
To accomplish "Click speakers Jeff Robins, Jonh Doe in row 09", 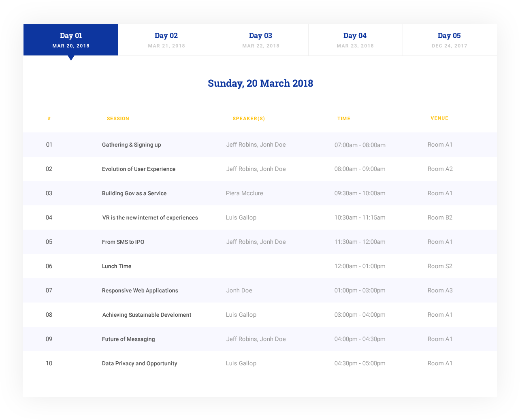I will 256,339.
